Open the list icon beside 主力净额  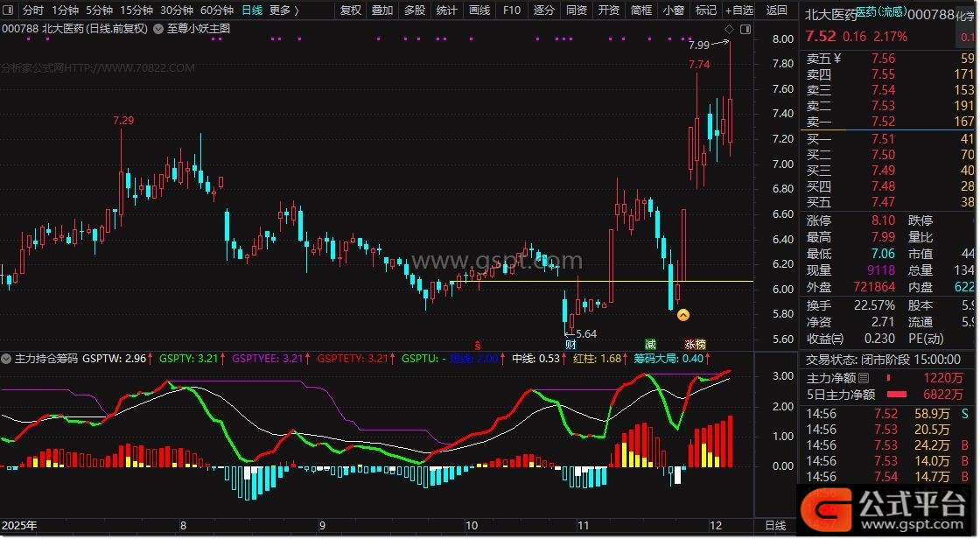click(x=864, y=379)
